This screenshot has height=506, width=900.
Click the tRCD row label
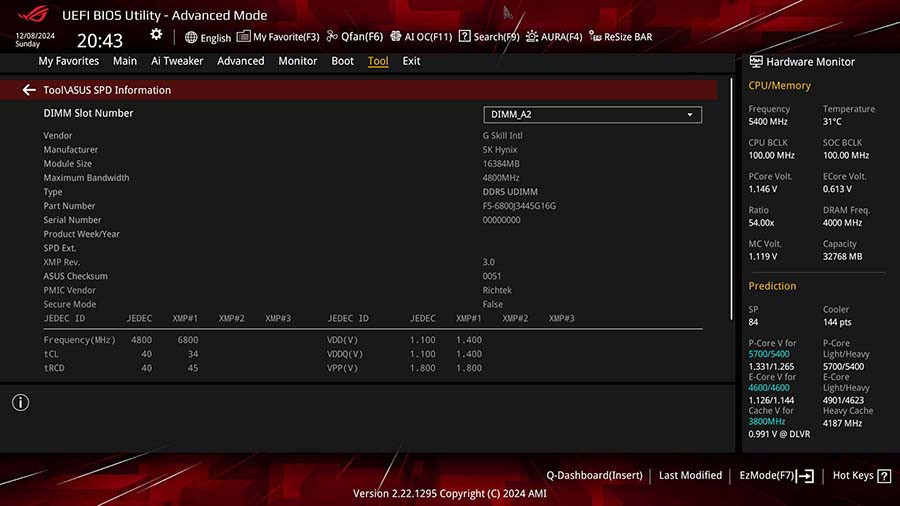pyautogui.click(x=54, y=368)
